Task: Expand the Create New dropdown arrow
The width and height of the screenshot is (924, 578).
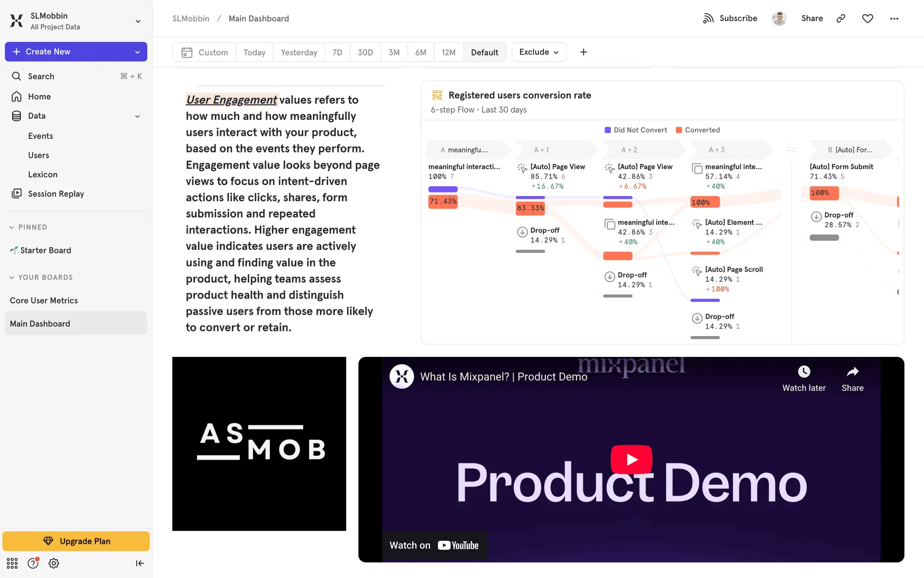Action: click(138, 52)
